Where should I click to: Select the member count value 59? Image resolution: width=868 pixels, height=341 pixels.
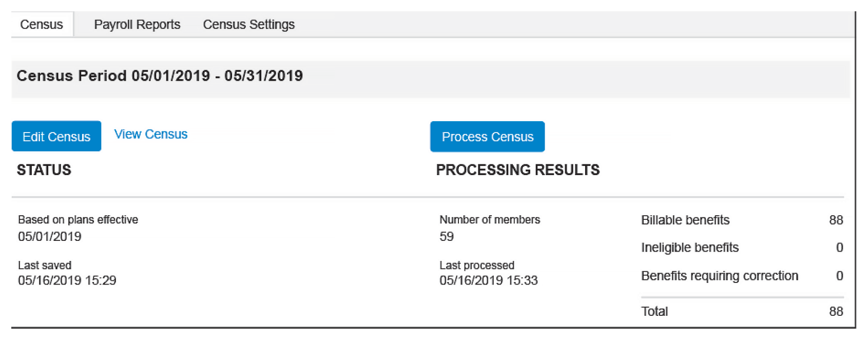click(447, 237)
